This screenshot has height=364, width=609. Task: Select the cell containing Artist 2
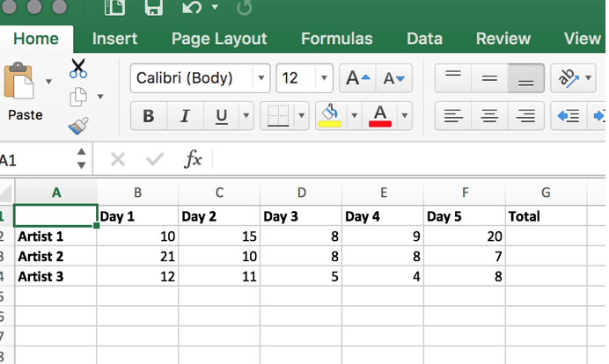click(x=55, y=256)
